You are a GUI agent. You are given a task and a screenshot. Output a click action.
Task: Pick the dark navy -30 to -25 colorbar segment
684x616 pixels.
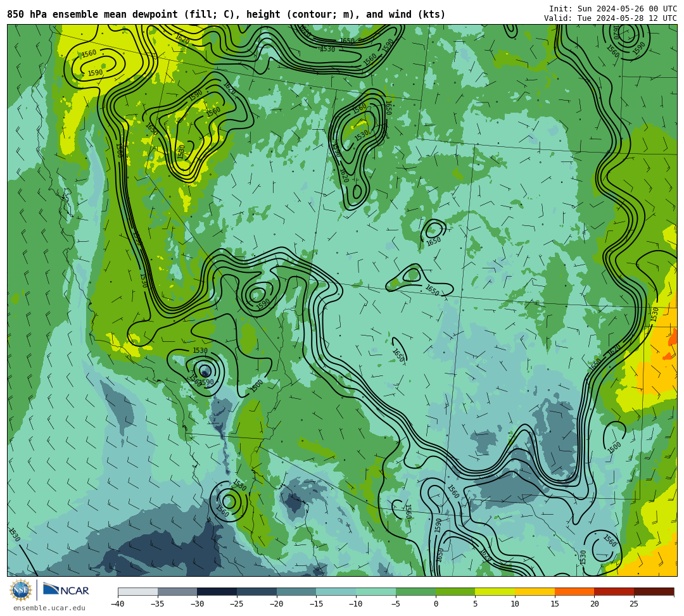click(x=217, y=591)
